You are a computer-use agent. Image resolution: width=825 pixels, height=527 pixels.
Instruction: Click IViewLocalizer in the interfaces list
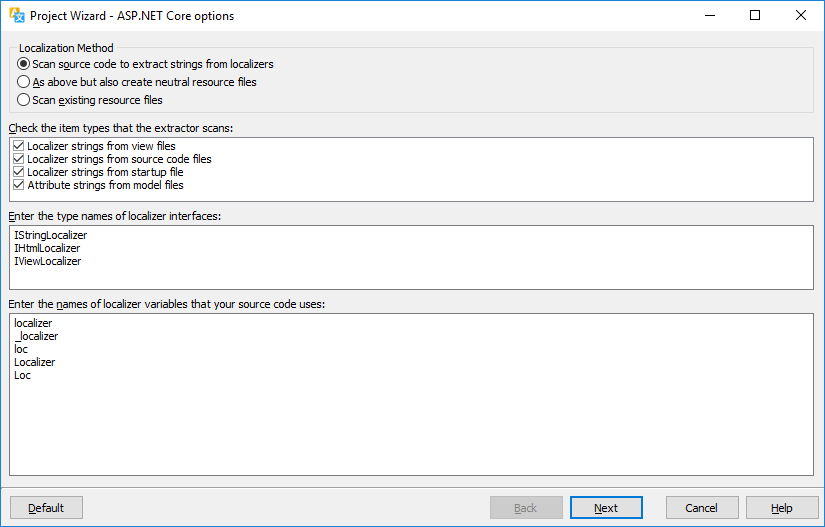(x=48, y=261)
